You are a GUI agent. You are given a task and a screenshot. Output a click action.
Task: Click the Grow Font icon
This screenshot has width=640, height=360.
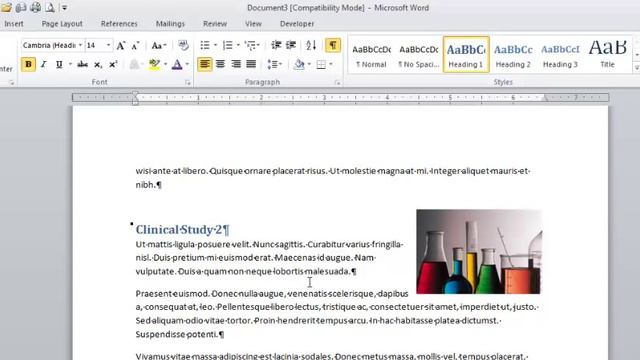(121, 45)
